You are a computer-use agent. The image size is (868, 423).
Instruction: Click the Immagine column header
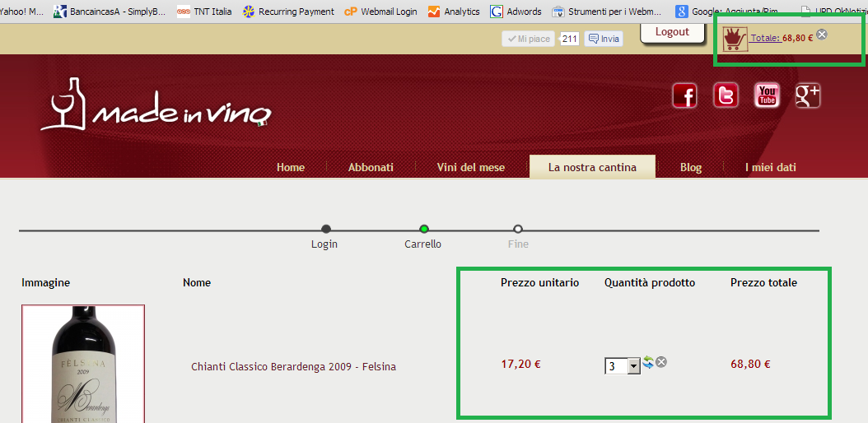[x=45, y=282]
